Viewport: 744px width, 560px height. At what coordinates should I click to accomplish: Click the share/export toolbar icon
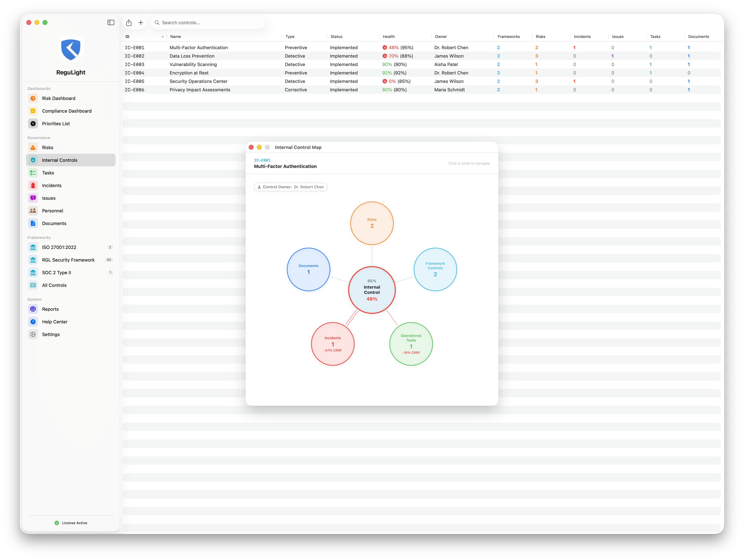(129, 22)
